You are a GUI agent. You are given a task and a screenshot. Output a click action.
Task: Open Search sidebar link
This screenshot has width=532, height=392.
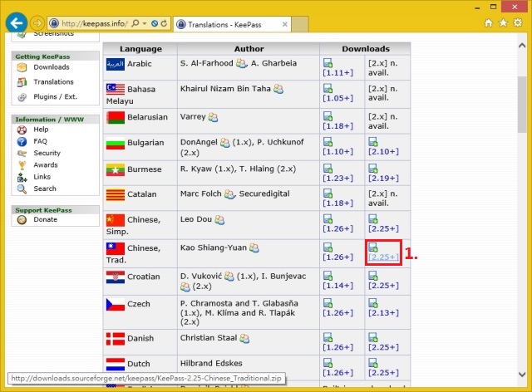[x=45, y=189]
